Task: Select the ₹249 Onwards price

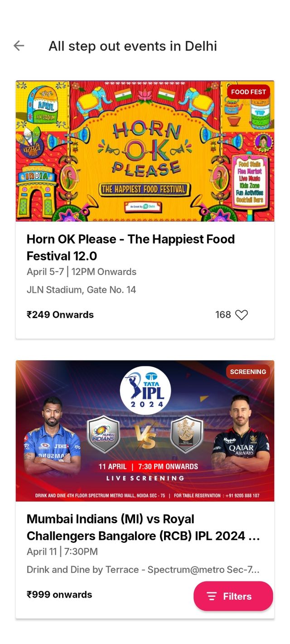Action: point(60,315)
